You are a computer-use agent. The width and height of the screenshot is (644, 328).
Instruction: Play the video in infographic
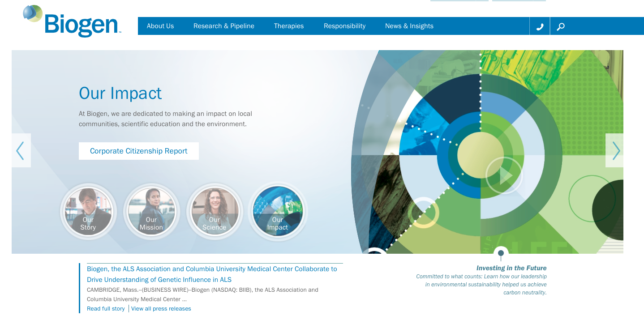coord(504,176)
